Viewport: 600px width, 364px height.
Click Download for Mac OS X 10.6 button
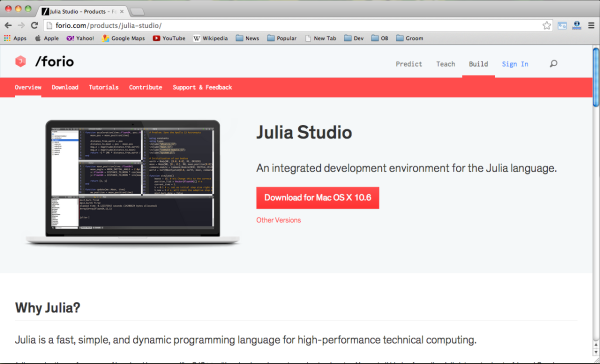(x=318, y=198)
